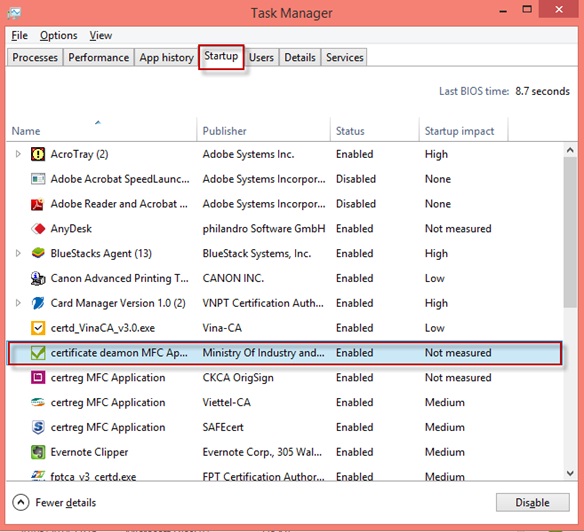Image resolution: width=584 pixels, height=532 pixels.
Task: Click the Task Manager title bar icon
Action: [x=14, y=13]
